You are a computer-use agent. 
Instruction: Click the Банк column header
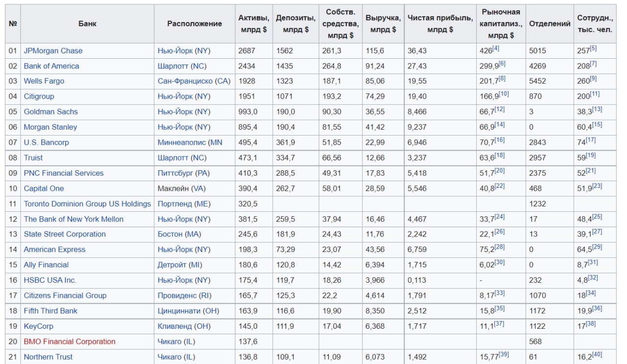tap(87, 23)
